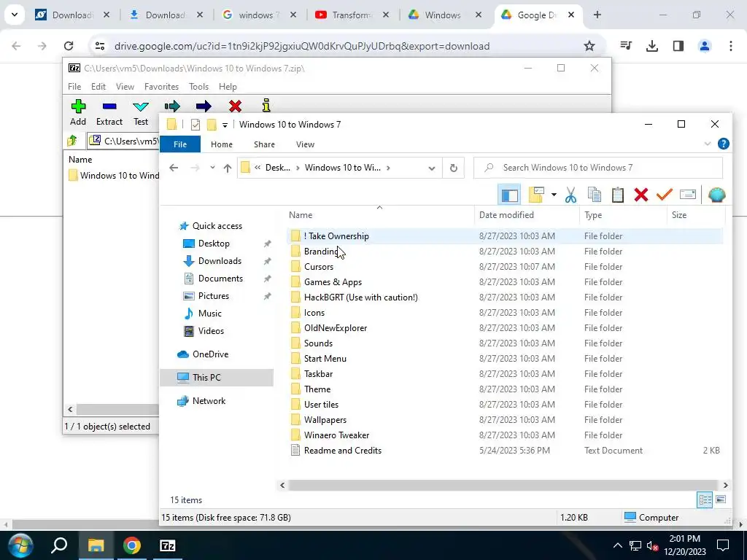Click the properties checkmark icon in Explorer title bar

pos(196,125)
